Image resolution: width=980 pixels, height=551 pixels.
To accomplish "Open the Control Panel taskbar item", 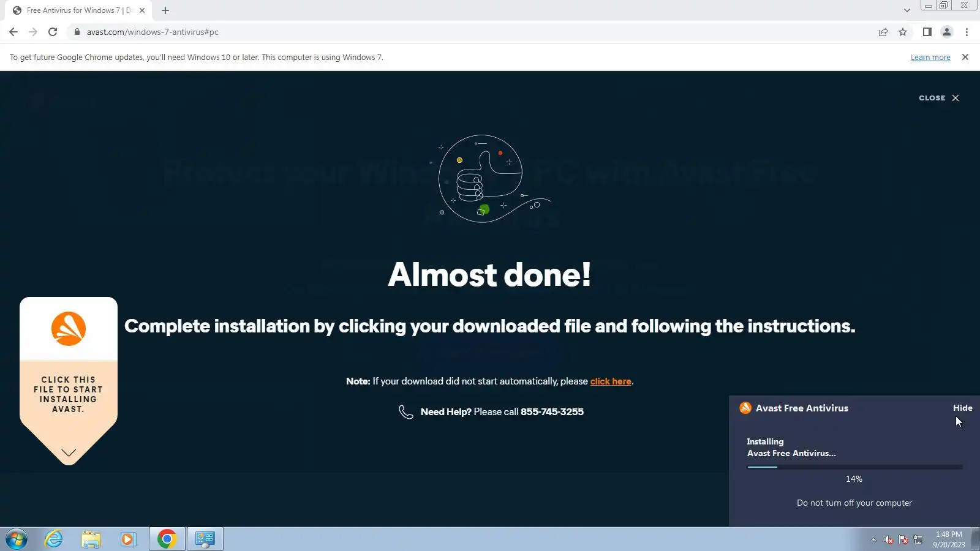I will 205,539.
